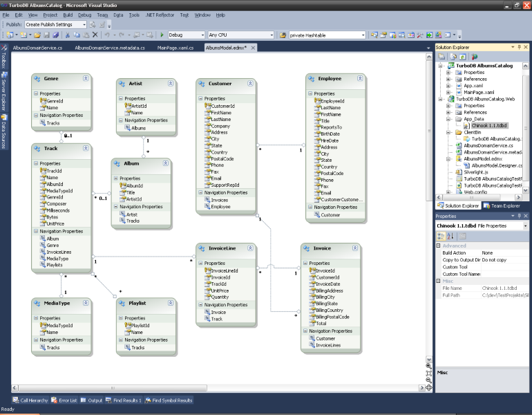The height and width of the screenshot is (415, 532).
Task: Switch to AlbumsDomainService.cs tab
Action: (37, 48)
